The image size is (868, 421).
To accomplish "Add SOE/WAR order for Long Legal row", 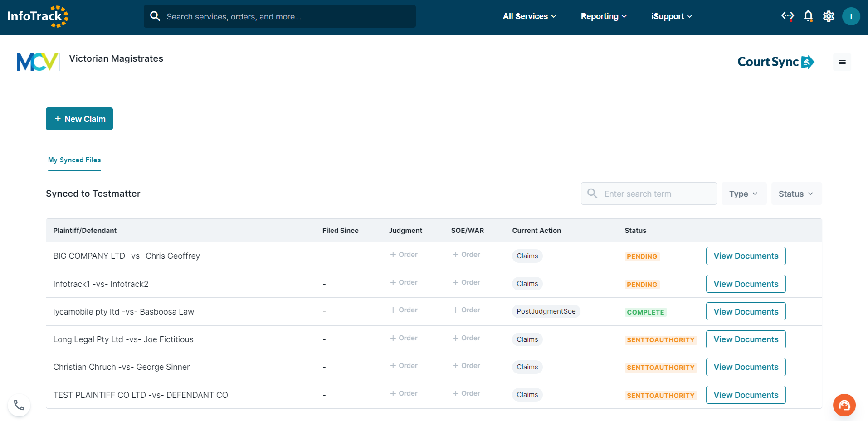I will [x=466, y=338].
